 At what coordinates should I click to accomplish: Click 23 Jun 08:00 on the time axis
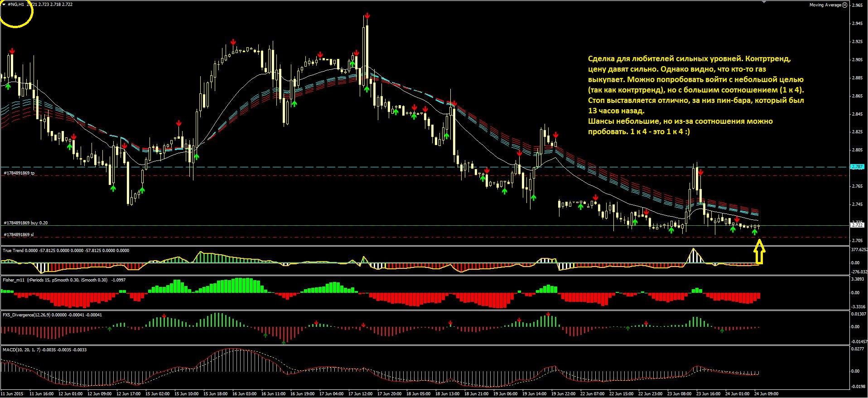coord(679,393)
